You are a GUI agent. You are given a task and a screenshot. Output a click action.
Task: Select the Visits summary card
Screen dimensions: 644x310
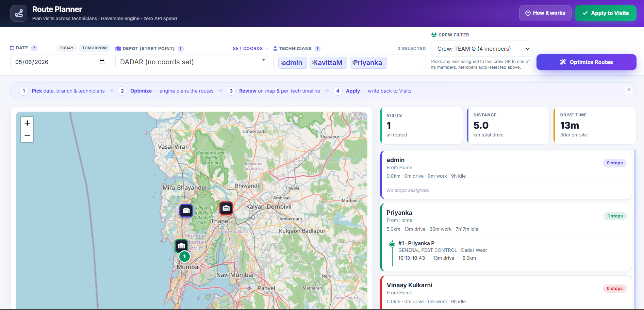point(421,126)
